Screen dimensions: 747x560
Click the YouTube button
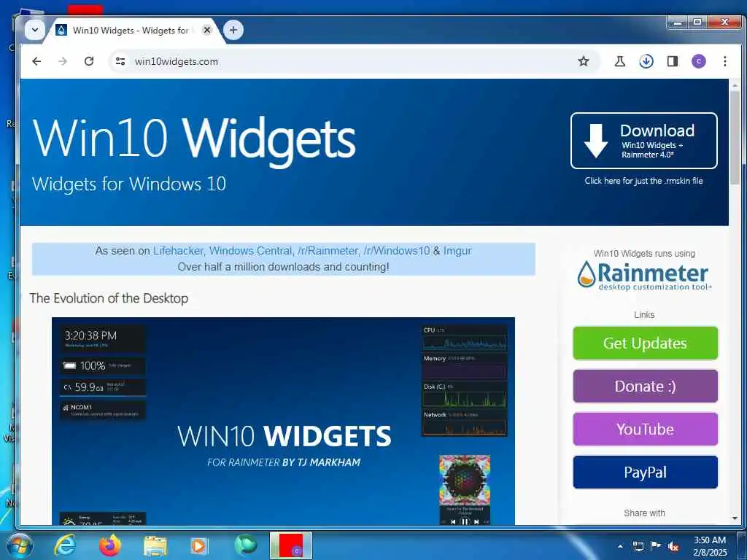click(x=645, y=429)
